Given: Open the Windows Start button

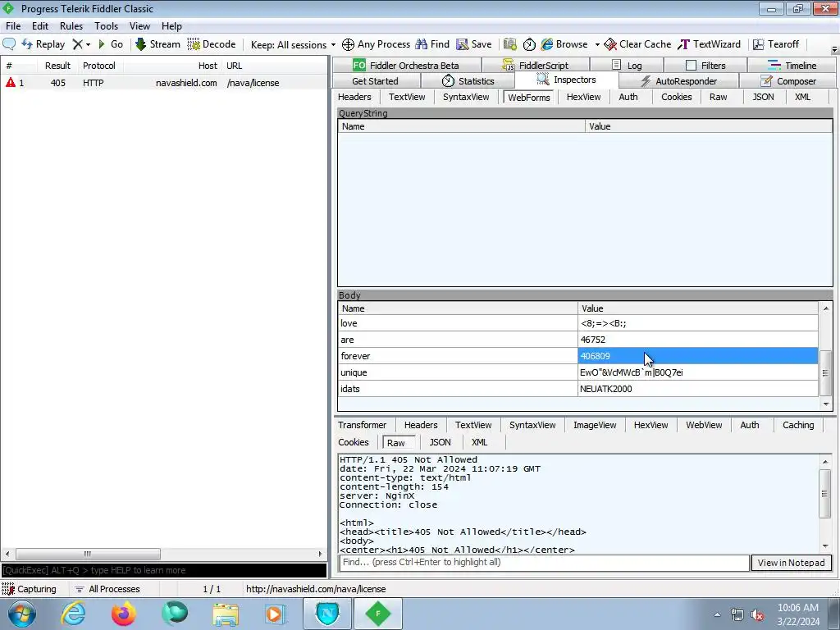Looking at the screenshot, I should click(22, 614).
